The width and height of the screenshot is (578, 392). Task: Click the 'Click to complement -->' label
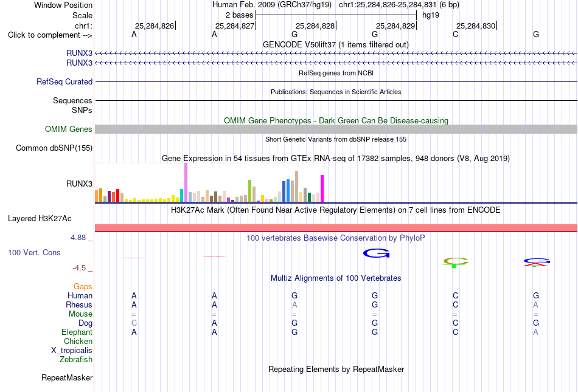point(50,35)
